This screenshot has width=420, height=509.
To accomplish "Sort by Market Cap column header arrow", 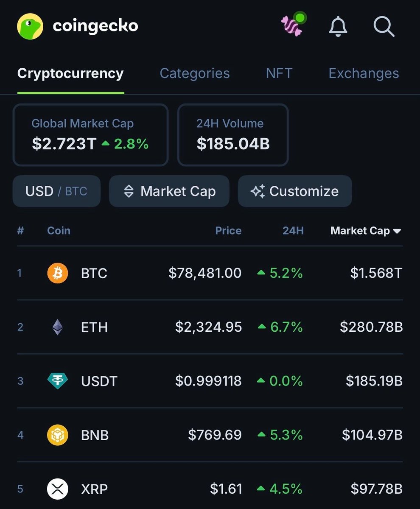I will [x=397, y=231].
